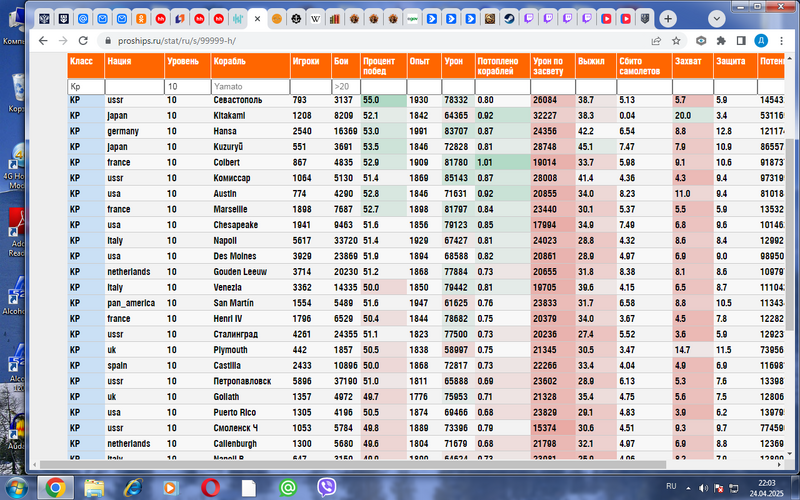Close the active proships tab
800x500 pixels.
coord(257,19)
